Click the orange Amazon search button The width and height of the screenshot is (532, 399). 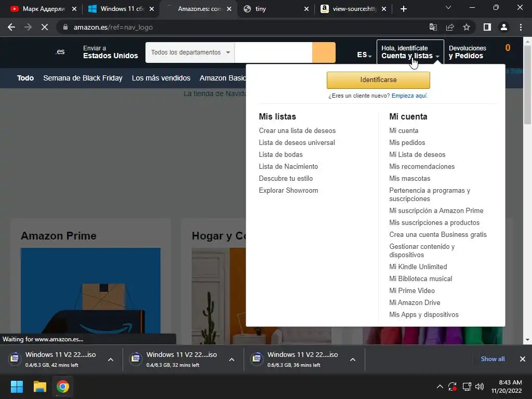[x=324, y=52]
